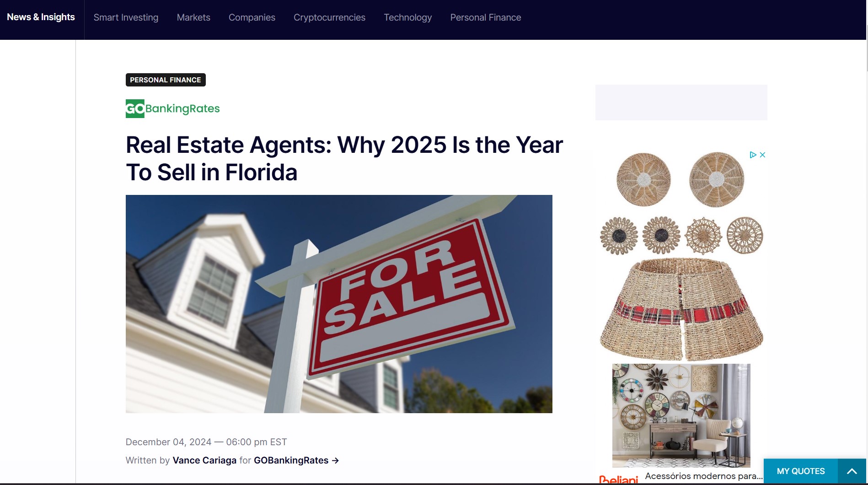868x485 pixels.
Task: Click the ad info triangle icon
Action: click(x=753, y=155)
